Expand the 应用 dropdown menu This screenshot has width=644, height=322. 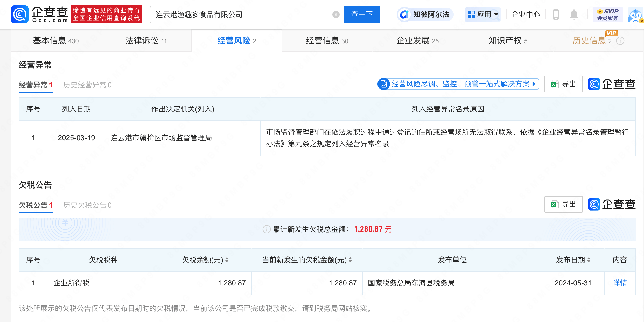482,14
